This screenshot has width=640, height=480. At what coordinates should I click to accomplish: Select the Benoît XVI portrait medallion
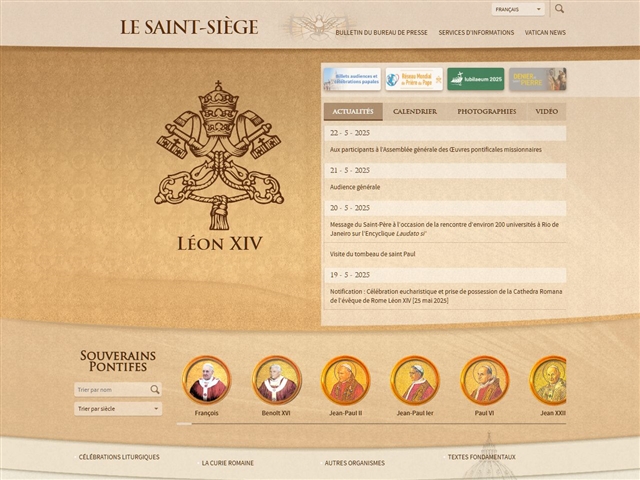click(x=276, y=380)
